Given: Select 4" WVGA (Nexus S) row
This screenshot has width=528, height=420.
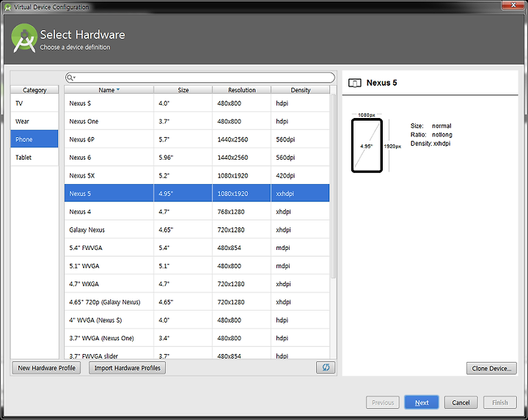Looking at the screenshot, I should coord(197,320).
